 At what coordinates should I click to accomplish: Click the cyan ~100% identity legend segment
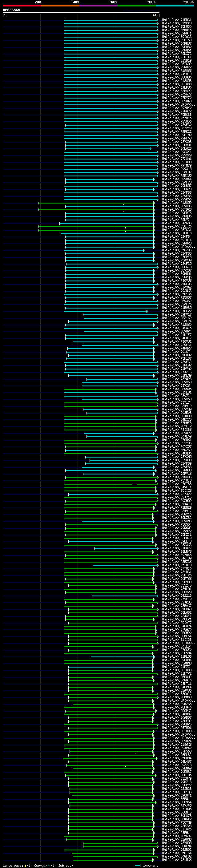point(175,6)
